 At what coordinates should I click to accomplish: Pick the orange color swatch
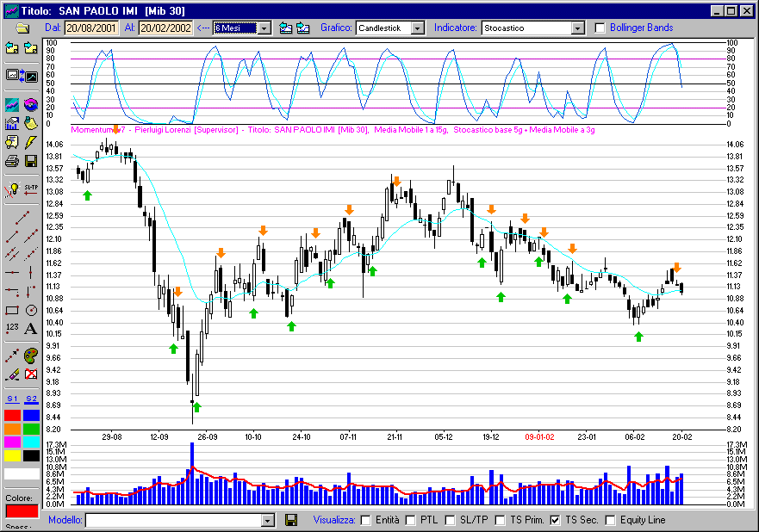tap(13, 429)
